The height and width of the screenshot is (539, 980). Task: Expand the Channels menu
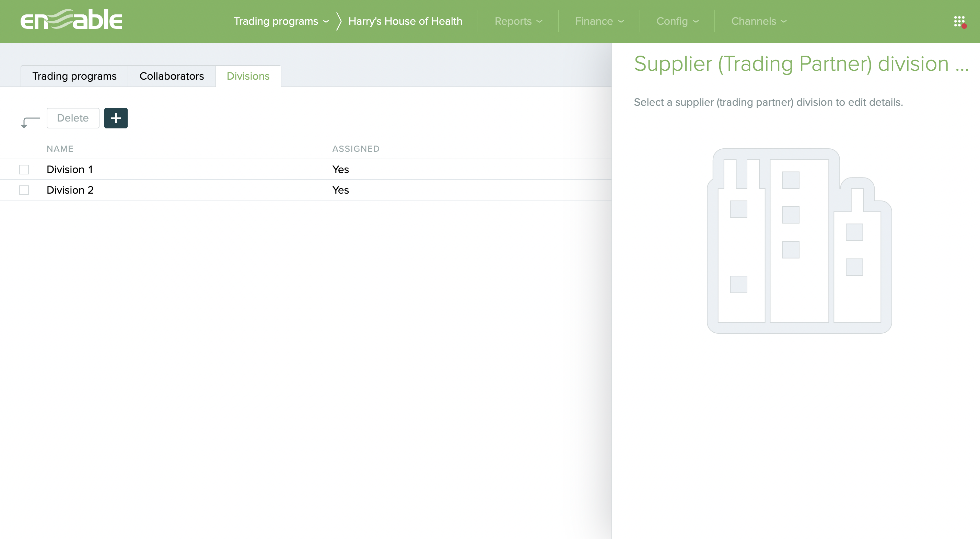[x=758, y=21]
